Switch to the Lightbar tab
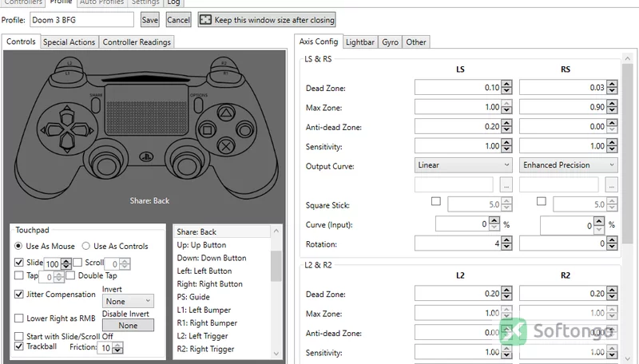The height and width of the screenshot is (364, 639). pyautogui.click(x=360, y=42)
